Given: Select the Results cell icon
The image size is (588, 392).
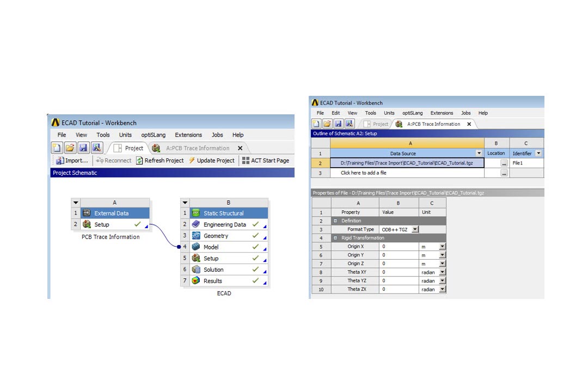Looking at the screenshot, I should pos(196,280).
